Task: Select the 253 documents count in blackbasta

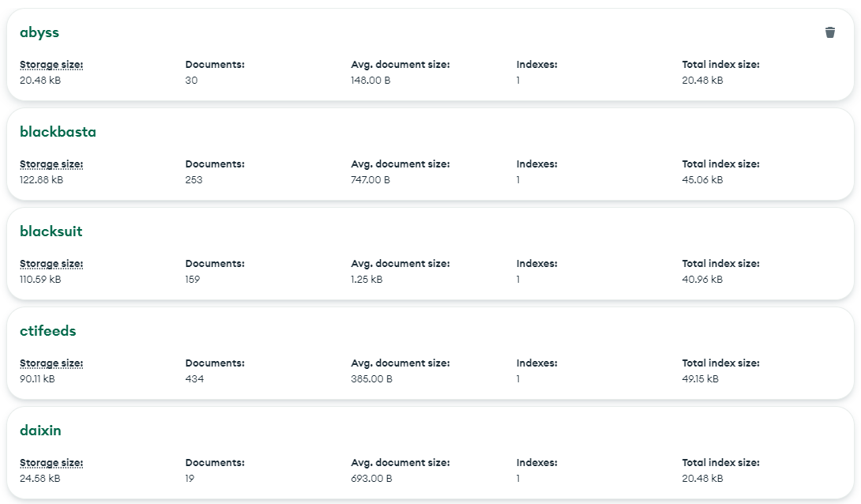Action: [194, 179]
